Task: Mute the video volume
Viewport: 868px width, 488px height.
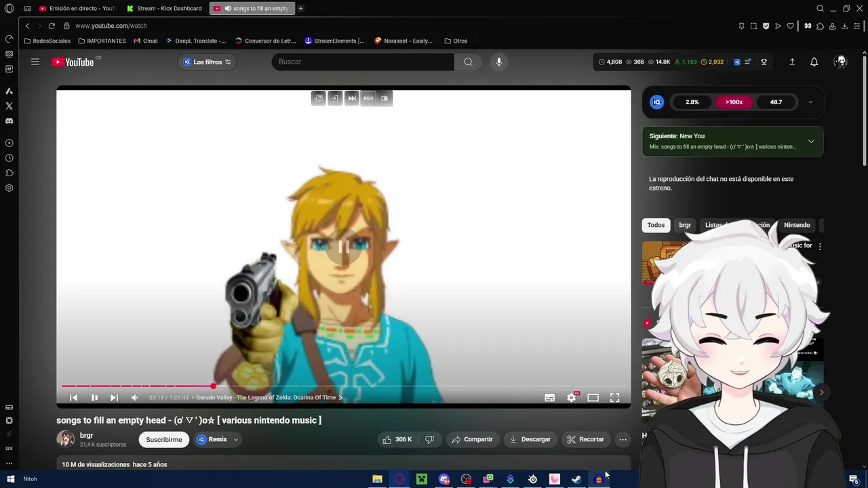Action: click(134, 398)
